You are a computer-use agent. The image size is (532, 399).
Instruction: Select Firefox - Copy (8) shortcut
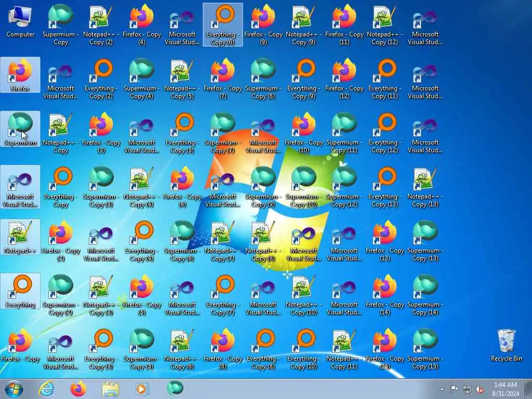[x=222, y=349]
